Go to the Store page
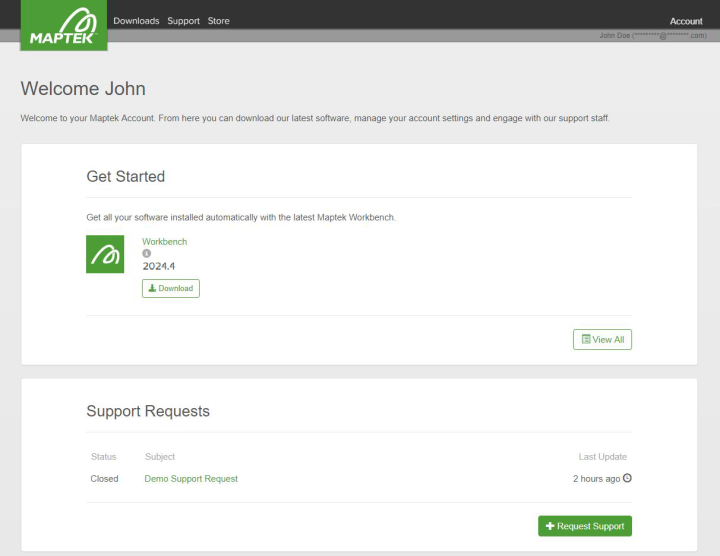Screen dimensions: 720x556 click(x=219, y=21)
